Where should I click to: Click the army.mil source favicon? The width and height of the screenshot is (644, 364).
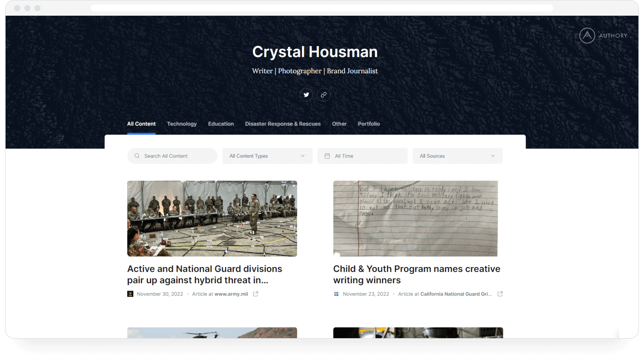(x=130, y=294)
